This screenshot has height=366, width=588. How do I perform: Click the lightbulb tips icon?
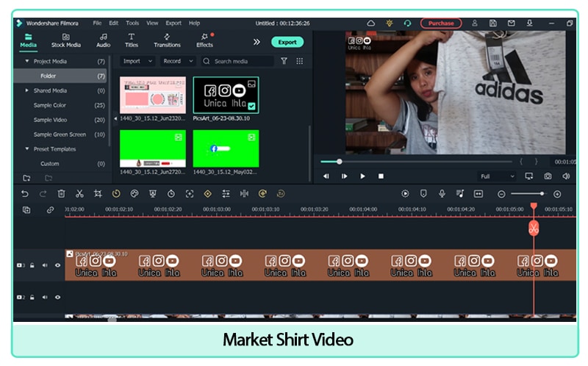tap(390, 24)
